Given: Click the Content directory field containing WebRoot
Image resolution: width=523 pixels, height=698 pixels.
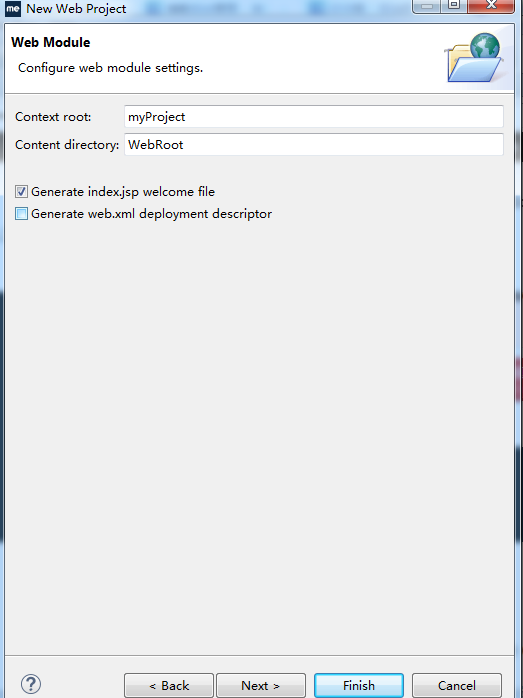Looking at the screenshot, I should tap(314, 144).
